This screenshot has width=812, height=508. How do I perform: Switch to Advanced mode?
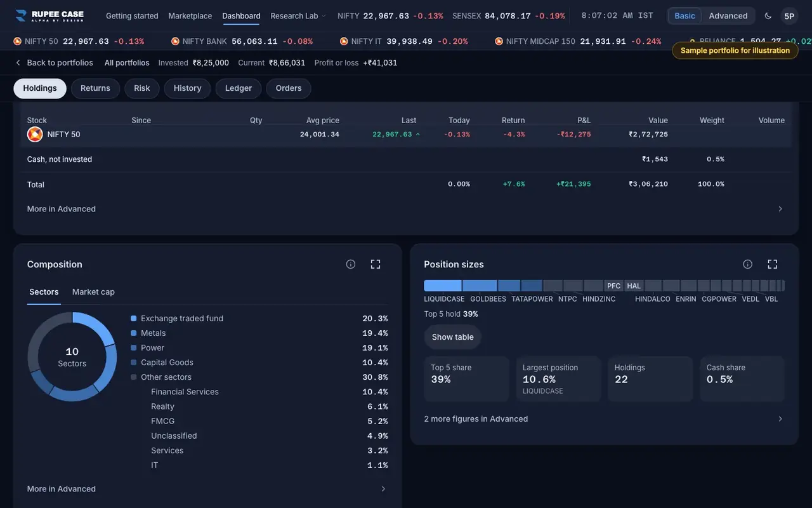pyautogui.click(x=728, y=16)
